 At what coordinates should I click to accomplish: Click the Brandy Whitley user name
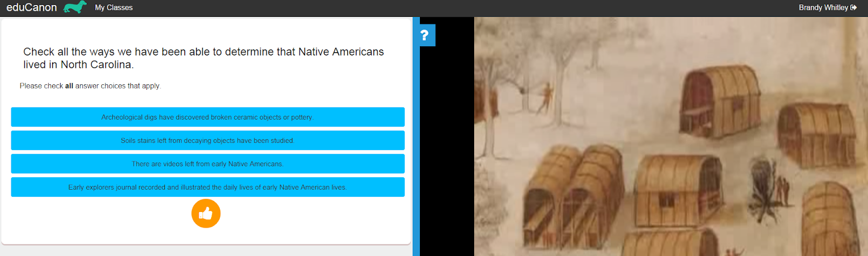(x=823, y=8)
